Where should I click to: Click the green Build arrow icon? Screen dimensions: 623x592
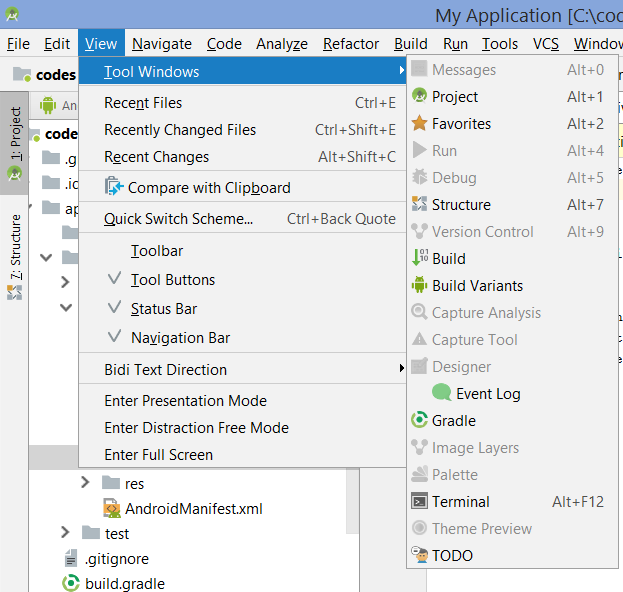click(x=420, y=259)
